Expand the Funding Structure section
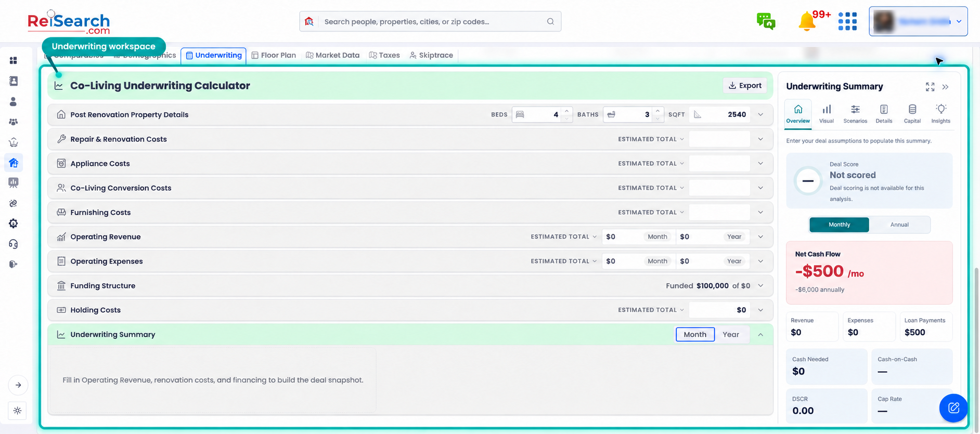Screen dimensions: 980x434 tap(760, 285)
